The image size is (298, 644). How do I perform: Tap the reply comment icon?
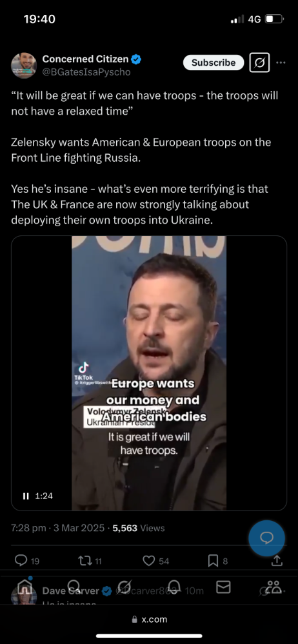point(21,560)
